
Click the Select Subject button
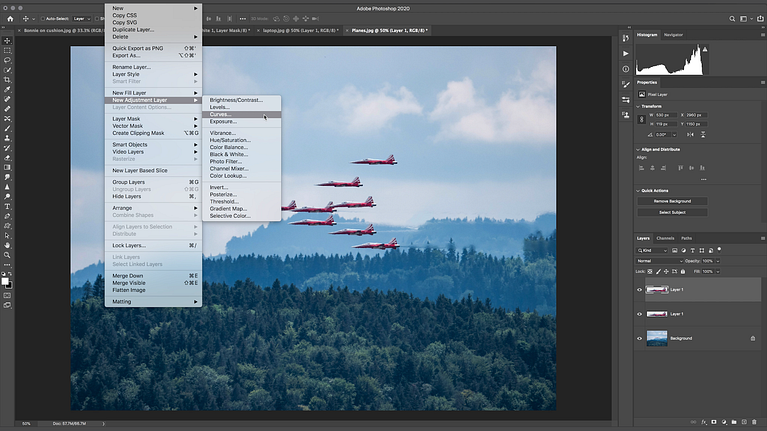click(672, 212)
